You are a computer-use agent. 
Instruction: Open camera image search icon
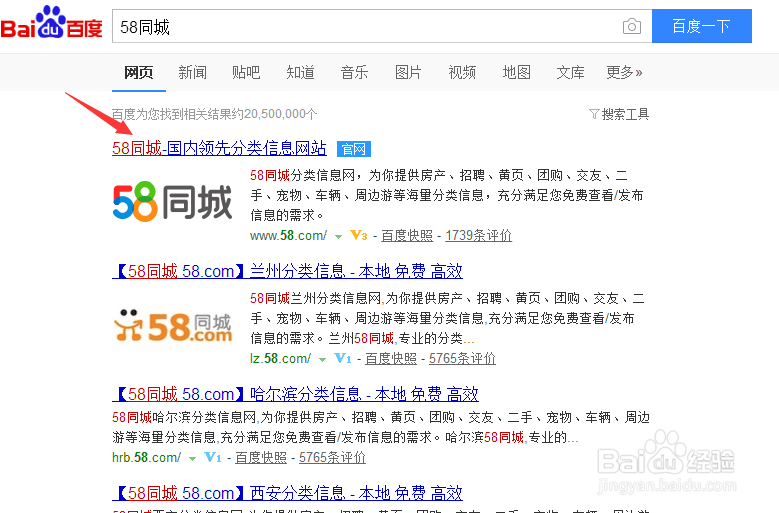point(631,26)
